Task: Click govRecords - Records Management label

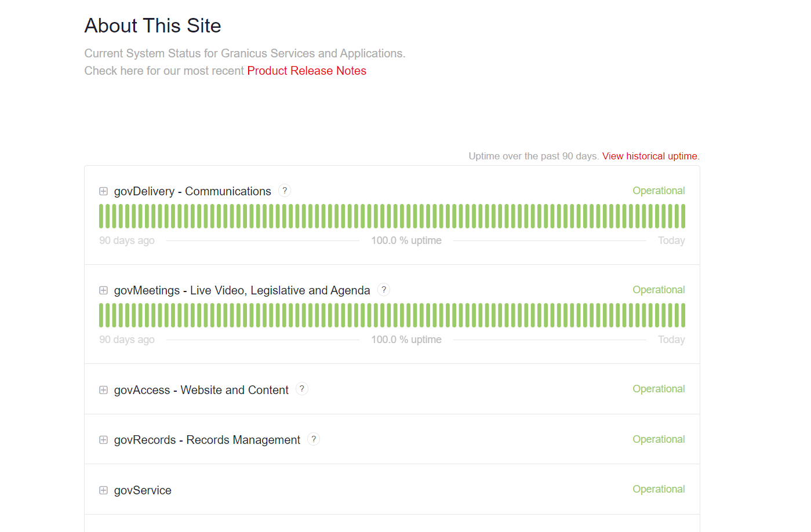Action: tap(207, 440)
